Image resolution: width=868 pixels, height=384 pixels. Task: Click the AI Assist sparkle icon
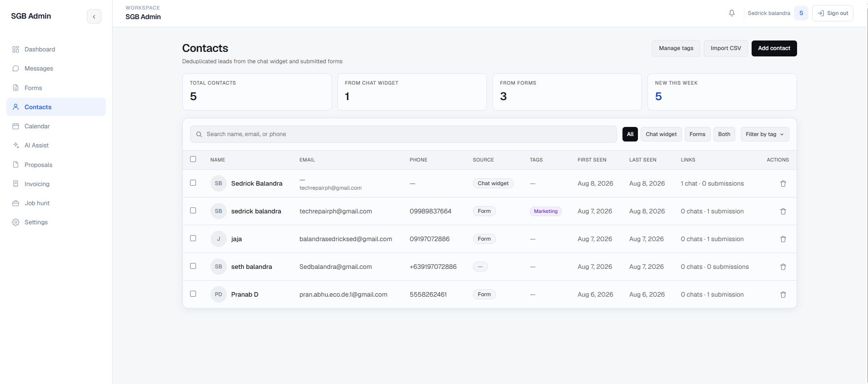[x=15, y=145]
